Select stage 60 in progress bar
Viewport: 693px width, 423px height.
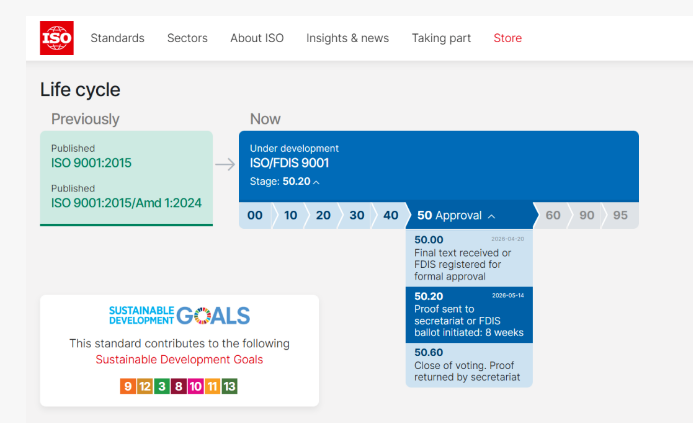point(552,215)
